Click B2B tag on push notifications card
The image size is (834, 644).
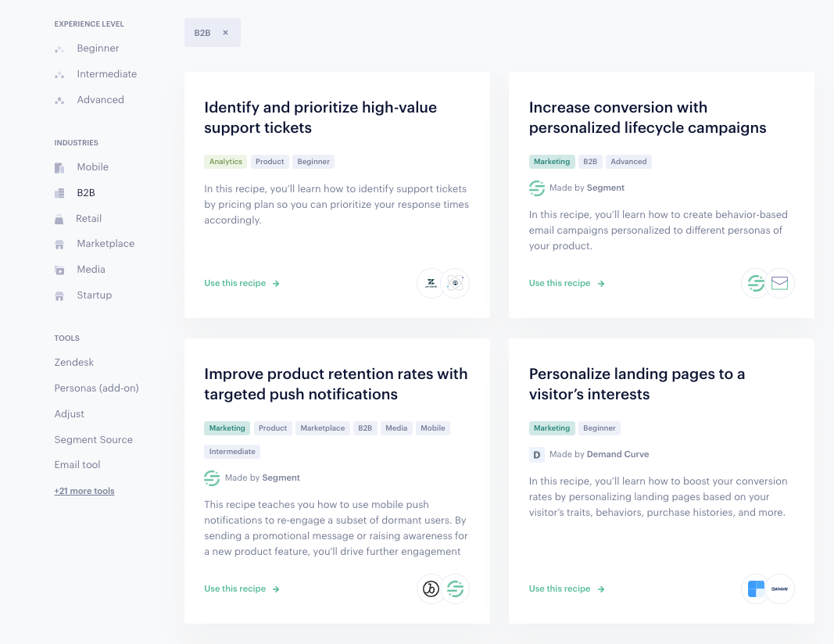click(365, 428)
